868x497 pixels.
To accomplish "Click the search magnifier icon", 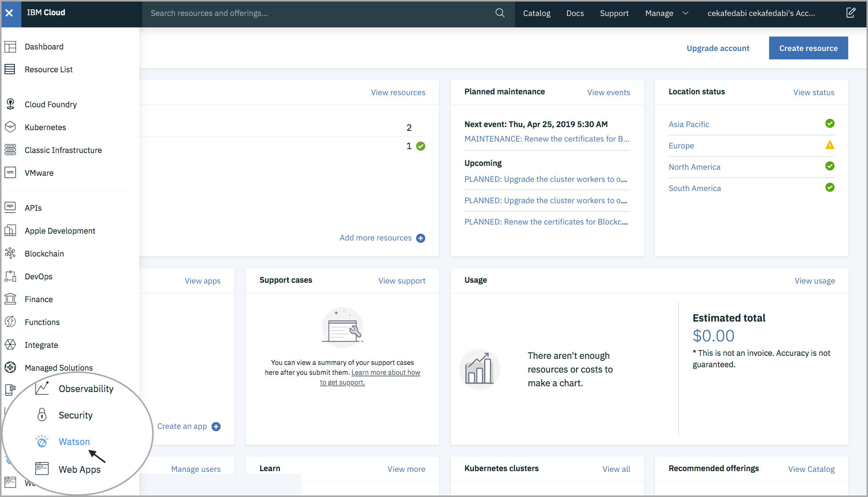I will point(500,13).
